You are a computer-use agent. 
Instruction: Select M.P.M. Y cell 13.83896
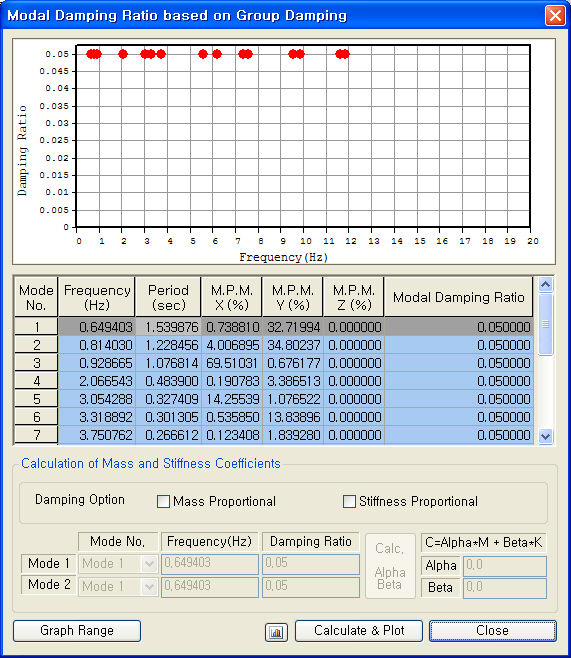tap(292, 417)
